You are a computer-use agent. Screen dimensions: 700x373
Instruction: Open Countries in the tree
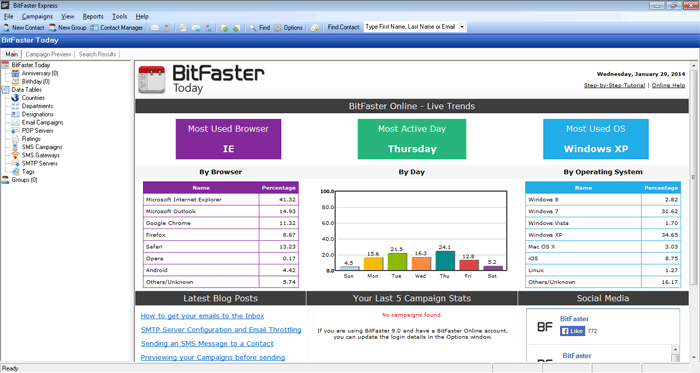[x=33, y=98]
